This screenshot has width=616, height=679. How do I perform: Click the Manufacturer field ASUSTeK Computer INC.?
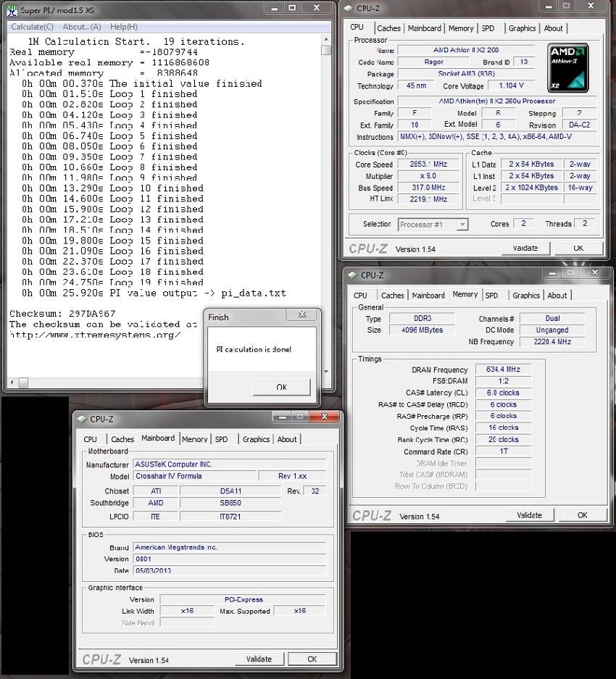click(230, 465)
